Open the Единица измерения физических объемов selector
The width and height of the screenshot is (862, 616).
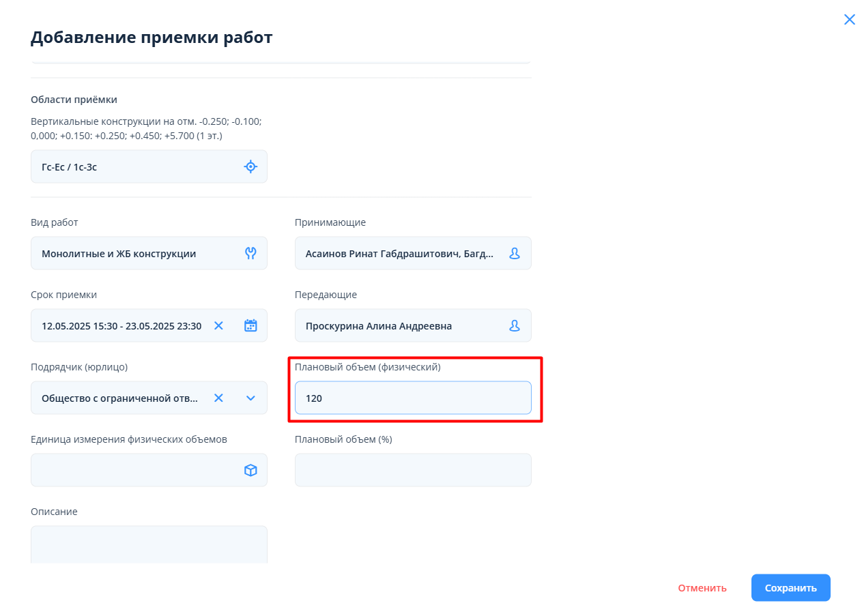(x=137, y=470)
